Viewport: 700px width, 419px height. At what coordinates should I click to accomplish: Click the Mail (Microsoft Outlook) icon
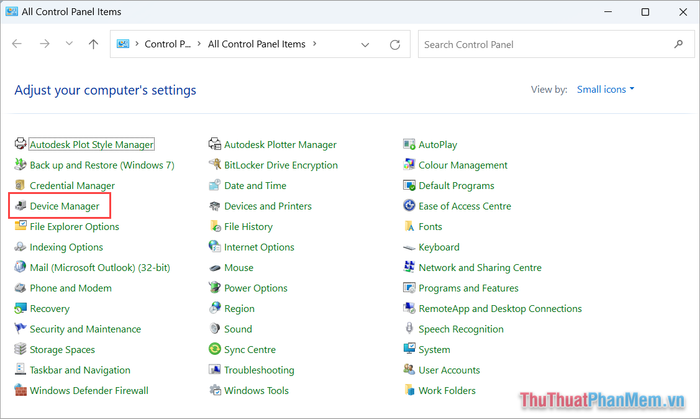point(21,267)
